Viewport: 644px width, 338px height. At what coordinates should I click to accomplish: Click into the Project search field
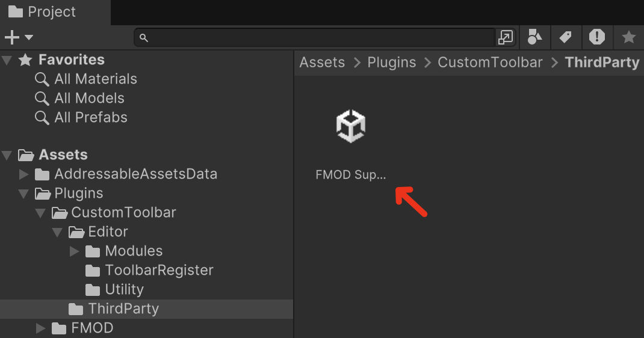[319, 38]
